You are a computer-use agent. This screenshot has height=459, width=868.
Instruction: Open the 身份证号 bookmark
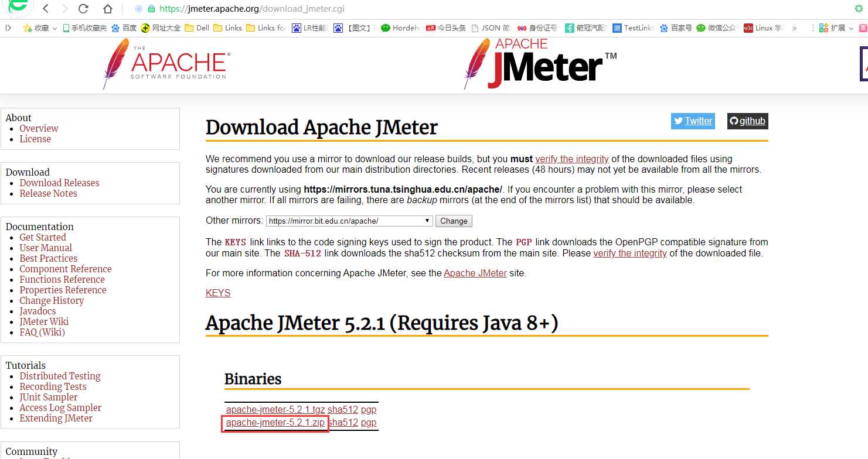tap(538, 28)
